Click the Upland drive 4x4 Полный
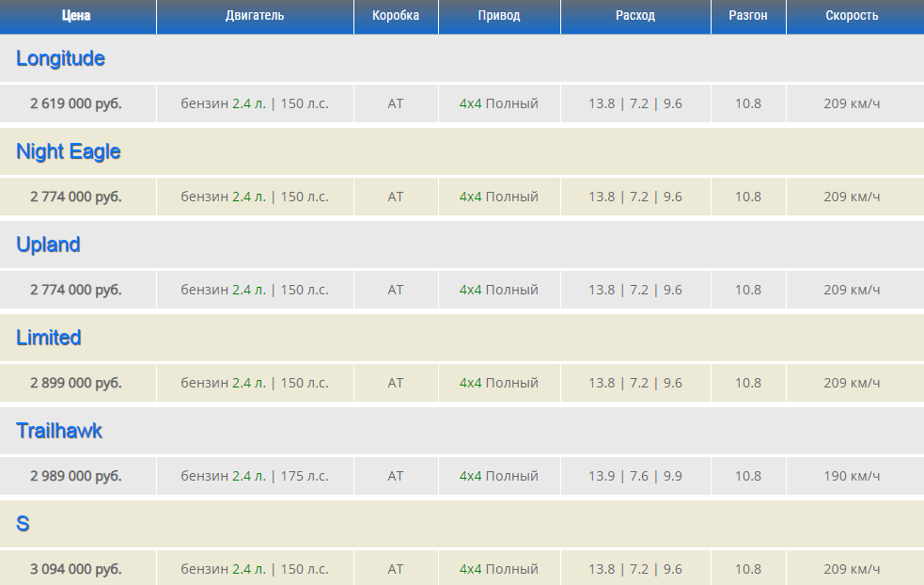Screen dimensions: 924x585 499,290
